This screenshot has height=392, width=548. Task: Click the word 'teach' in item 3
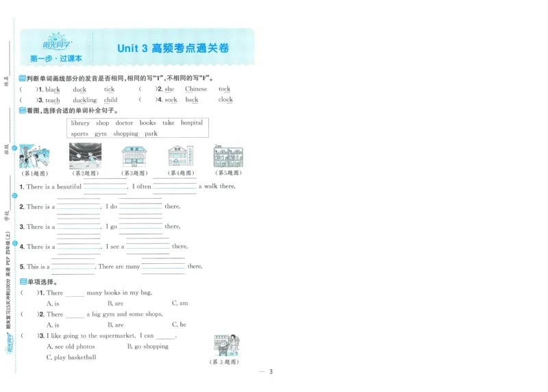(53, 100)
